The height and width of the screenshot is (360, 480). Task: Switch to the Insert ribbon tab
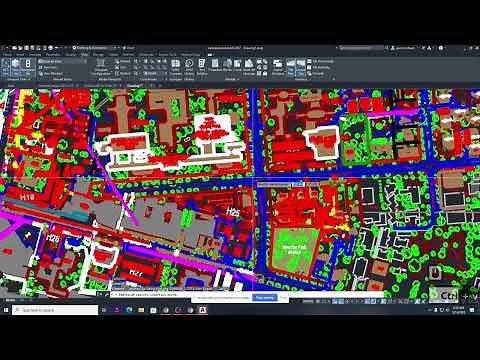tap(20, 54)
